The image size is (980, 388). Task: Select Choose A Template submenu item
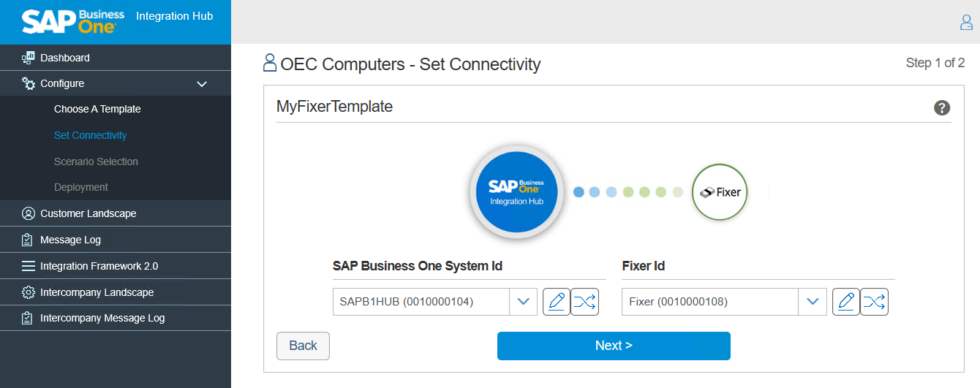pyautogui.click(x=97, y=109)
